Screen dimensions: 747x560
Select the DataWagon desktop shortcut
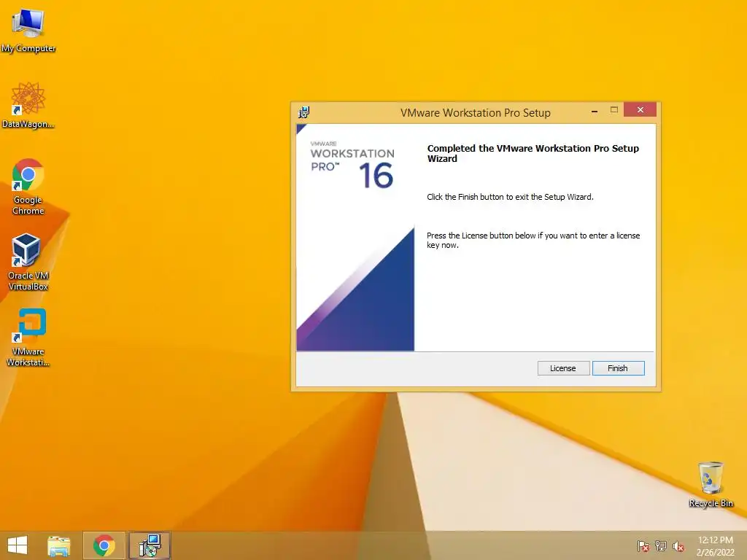click(x=28, y=106)
